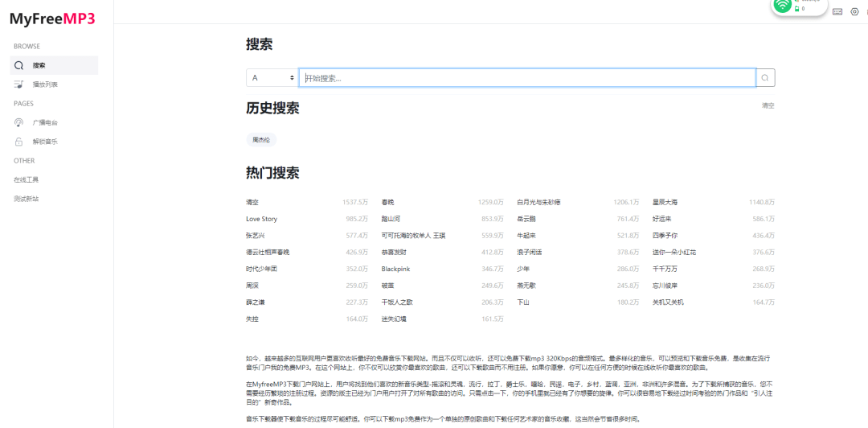Open the hexagon settings icon

[854, 11]
